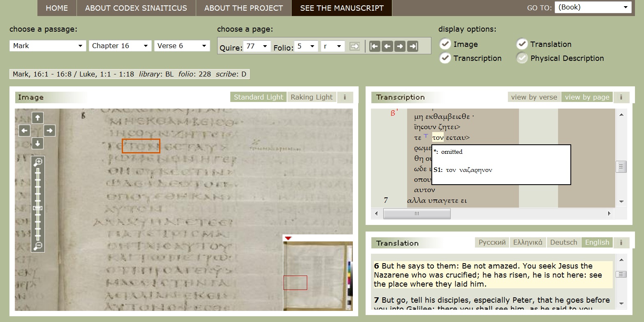Open the HOME menu

(x=57, y=8)
